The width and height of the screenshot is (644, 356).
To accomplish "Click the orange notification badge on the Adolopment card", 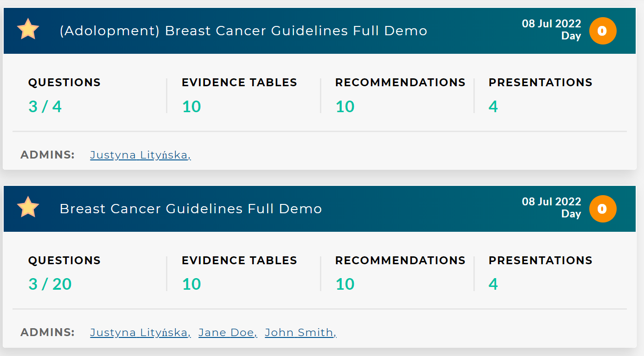I will [602, 31].
